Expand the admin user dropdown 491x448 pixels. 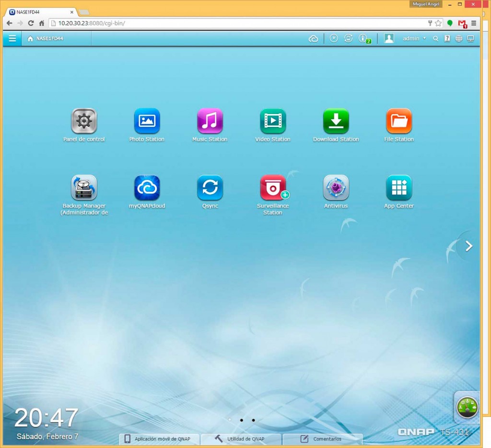tap(414, 38)
